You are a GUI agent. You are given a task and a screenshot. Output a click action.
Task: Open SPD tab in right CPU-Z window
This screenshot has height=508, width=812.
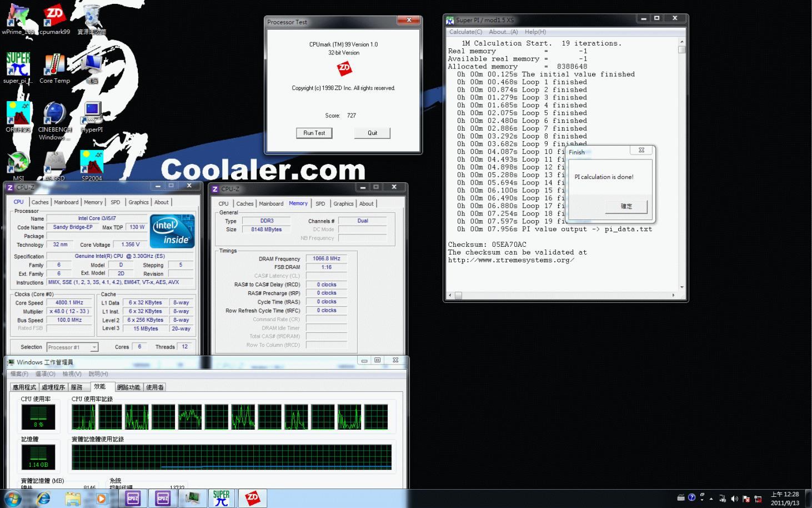320,204
